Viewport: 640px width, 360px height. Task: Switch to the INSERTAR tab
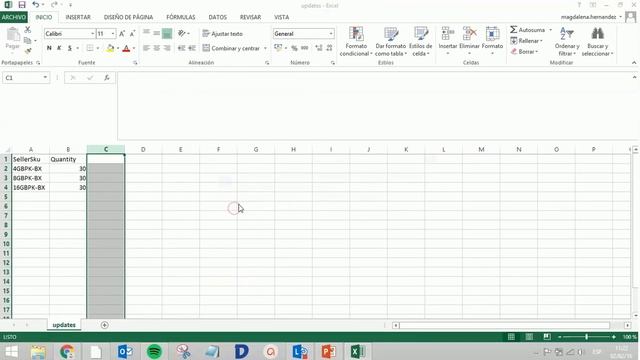78,17
